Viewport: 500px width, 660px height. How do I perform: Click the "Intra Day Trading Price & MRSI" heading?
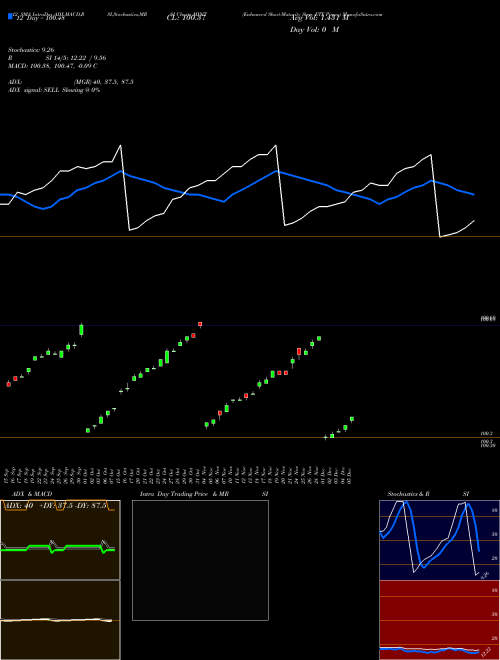204,494
